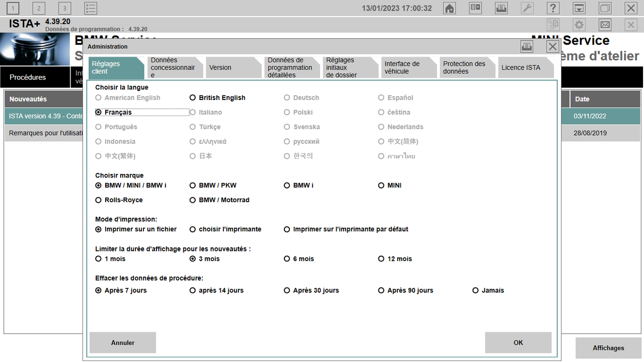Open Interface de véhicule tab
The image size is (644, 362).
409,67
